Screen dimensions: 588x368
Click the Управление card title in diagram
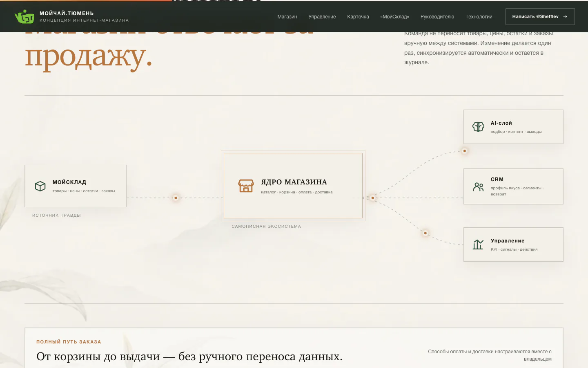[508, 241]
